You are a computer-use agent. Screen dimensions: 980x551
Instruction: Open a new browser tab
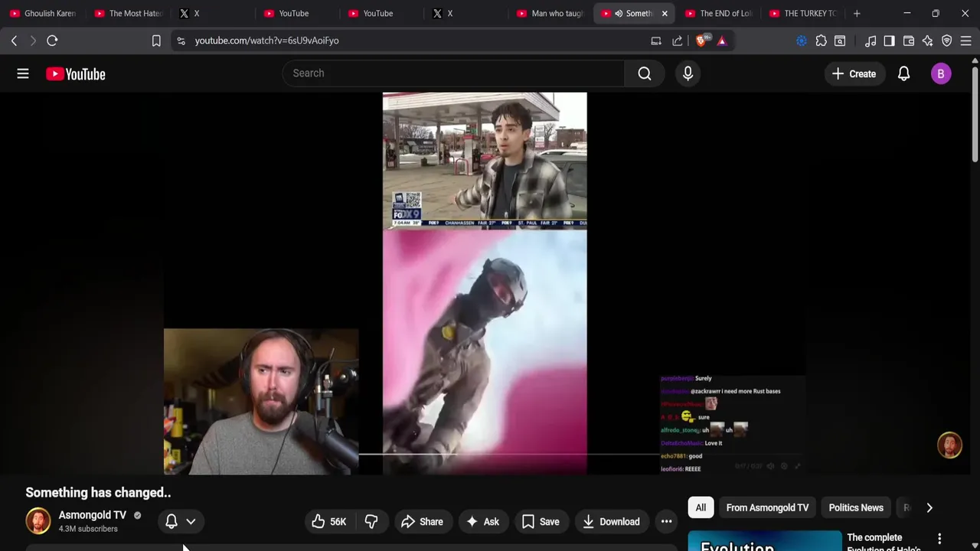click(857, 13)
